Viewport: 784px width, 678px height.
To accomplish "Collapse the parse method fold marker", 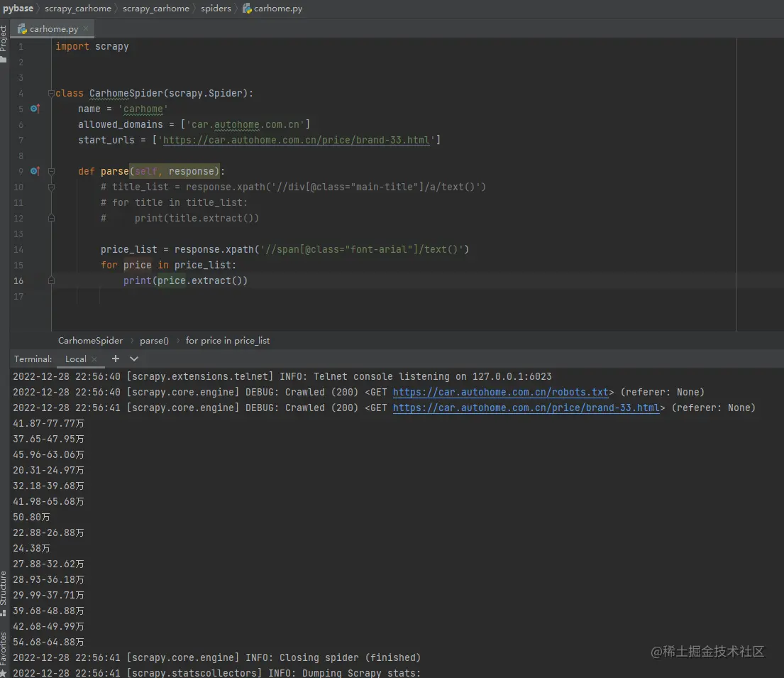I will coord(51,172).
